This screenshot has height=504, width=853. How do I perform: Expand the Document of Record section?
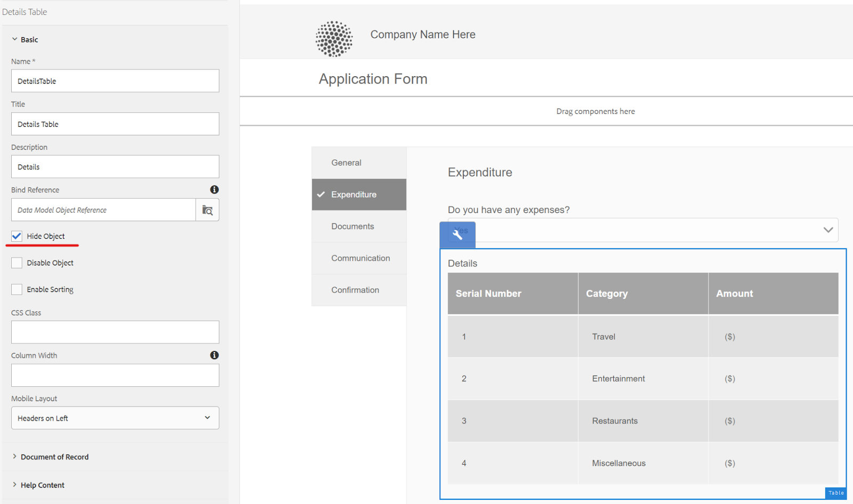click(x=51, y=457)
